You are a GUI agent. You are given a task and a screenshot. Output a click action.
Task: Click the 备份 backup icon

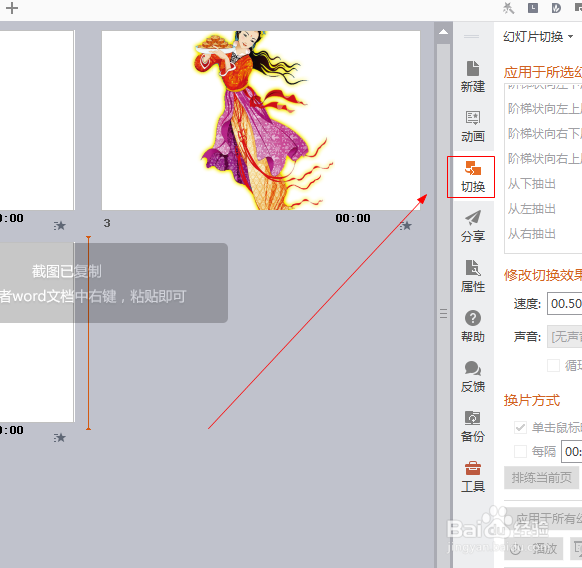[473, 427]
